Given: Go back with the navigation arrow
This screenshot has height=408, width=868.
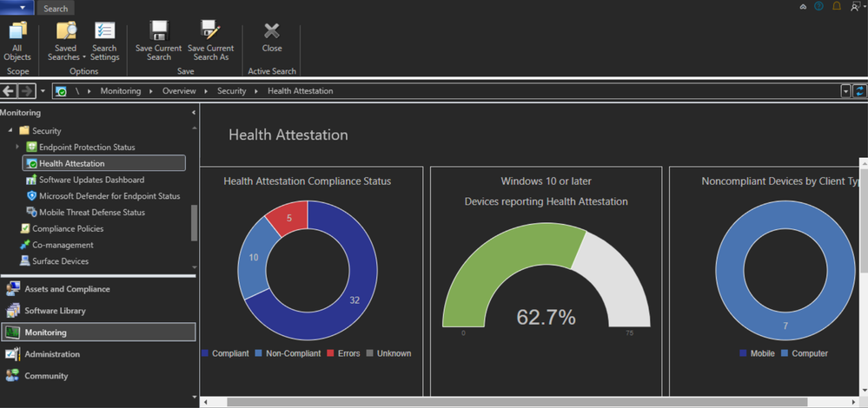Looking at the screenshot, I should (x=9, y=90).
